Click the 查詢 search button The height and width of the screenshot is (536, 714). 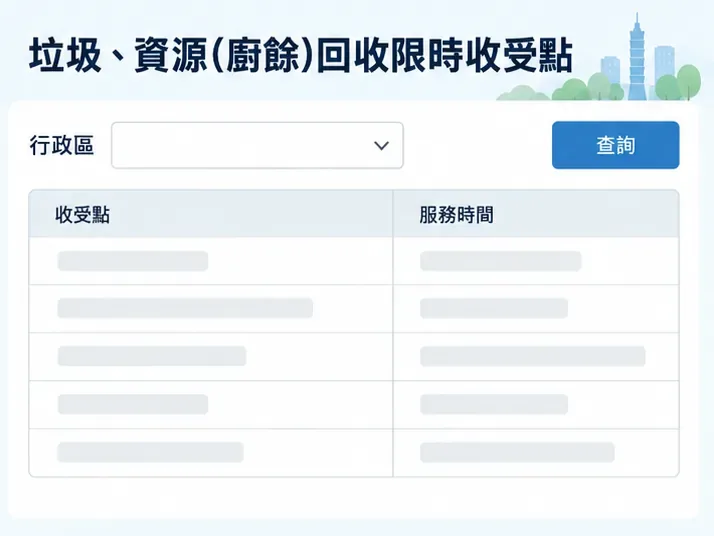(x=615, y=145)
